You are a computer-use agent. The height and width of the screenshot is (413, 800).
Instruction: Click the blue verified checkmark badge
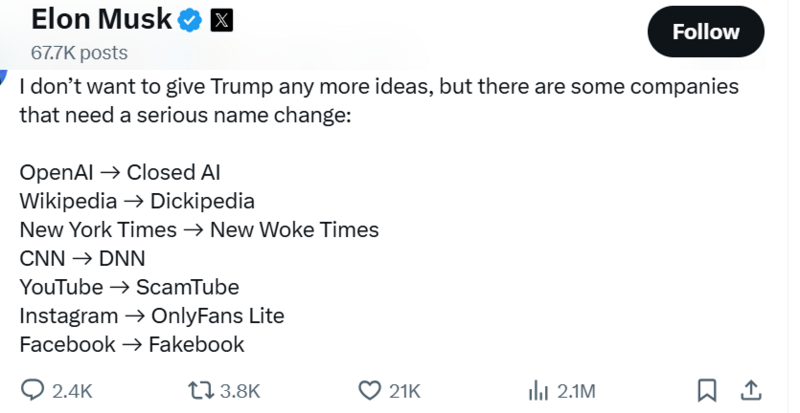(x=189, y=20)
